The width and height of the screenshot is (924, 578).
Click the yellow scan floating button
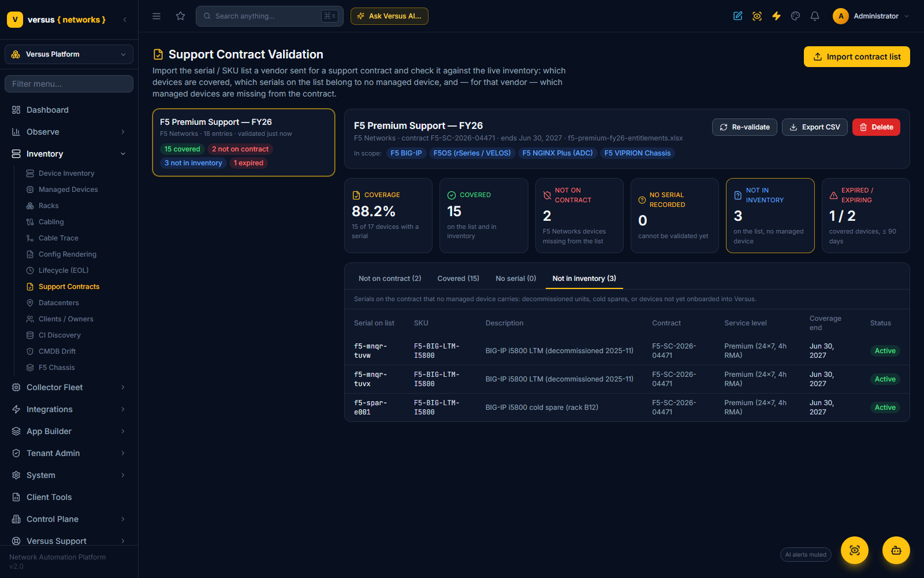click(x=855, y=550)
